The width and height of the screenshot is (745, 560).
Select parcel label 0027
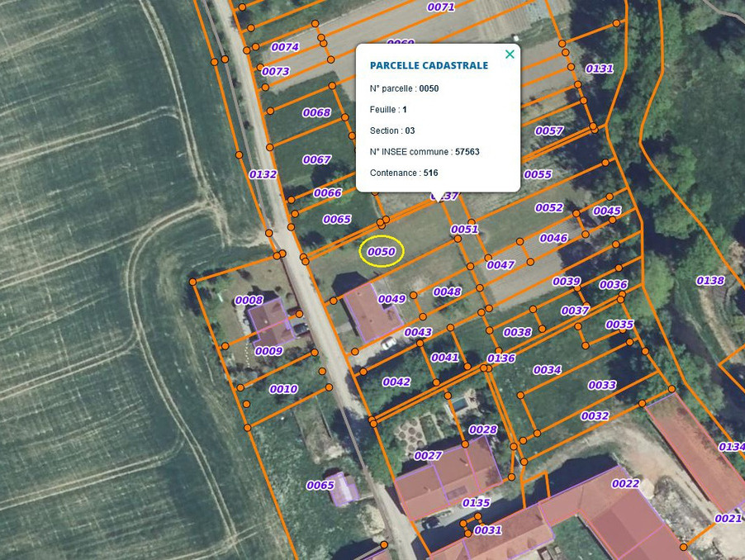coord(428,455)
